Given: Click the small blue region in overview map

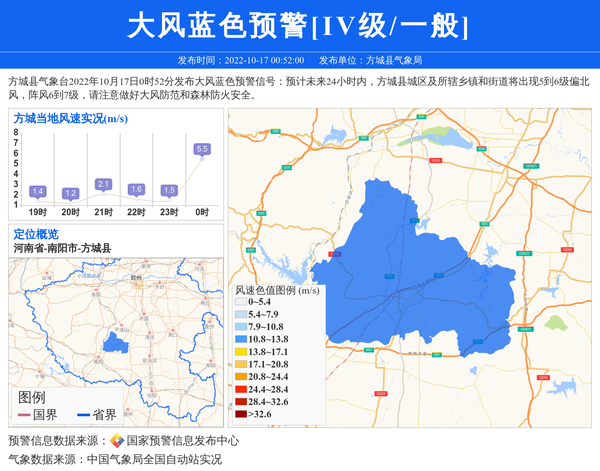Looking at the screenshot, I should [x=116, y=345].
